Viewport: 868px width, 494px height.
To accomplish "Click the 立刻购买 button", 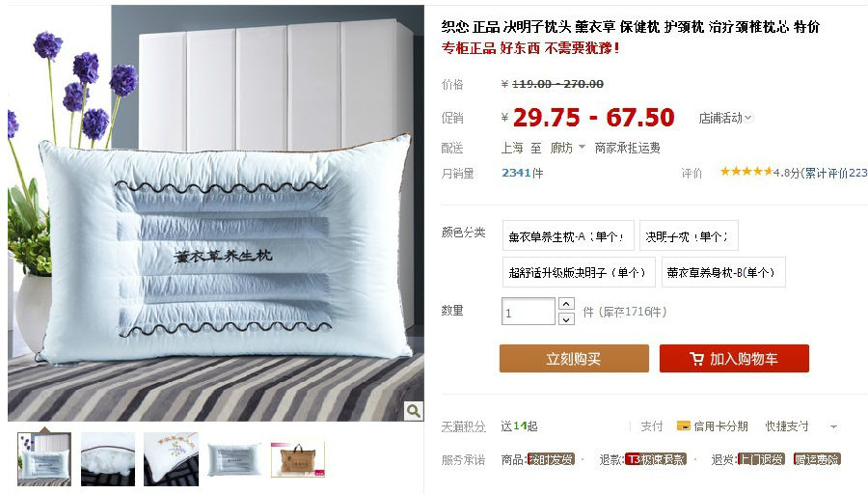I will coord(574,358).
